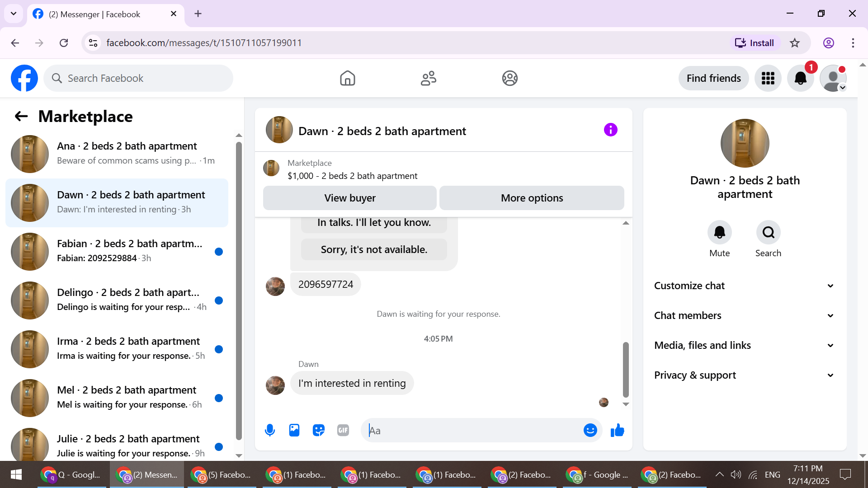This screenshot has width=868, height=488.
Task: Click the More options button
Action: pos(532,198)
